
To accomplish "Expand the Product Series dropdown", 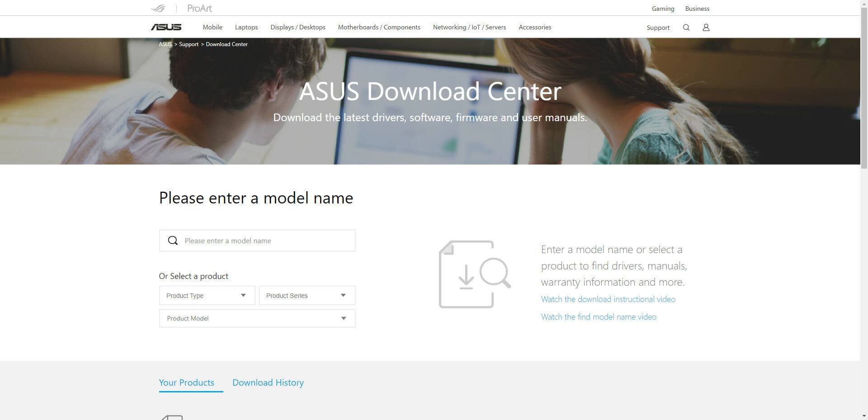I will [307, 296].
